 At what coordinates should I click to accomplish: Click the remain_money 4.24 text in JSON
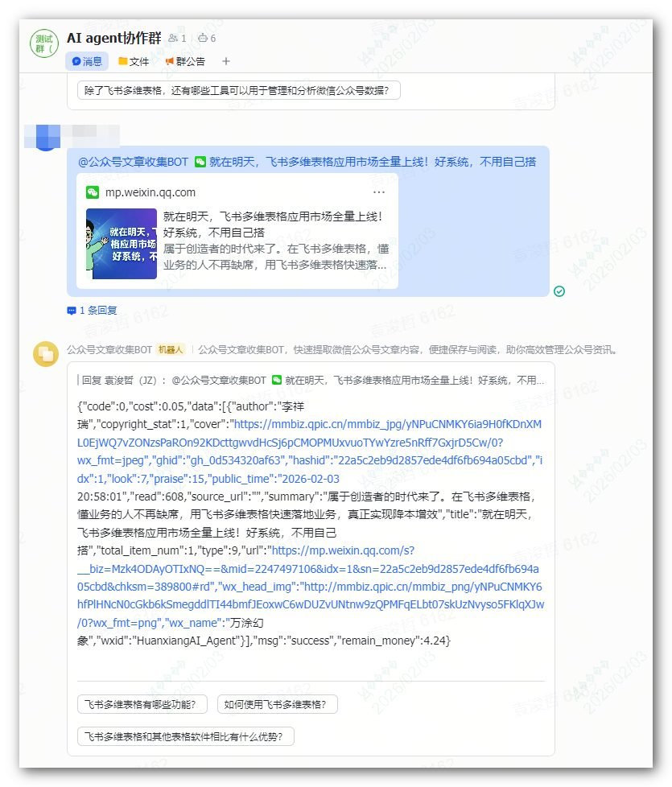coord(394,641)
